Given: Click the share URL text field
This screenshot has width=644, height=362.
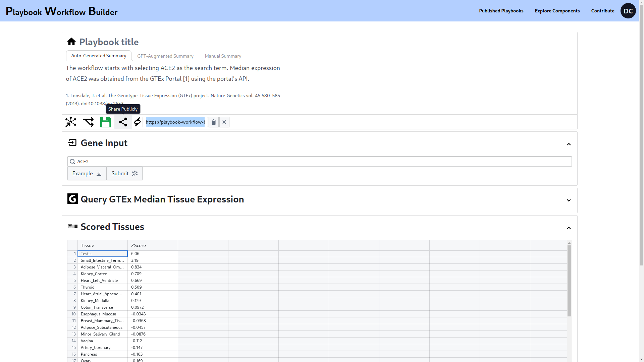Looking at the screenshot, I should coord(175,122).
